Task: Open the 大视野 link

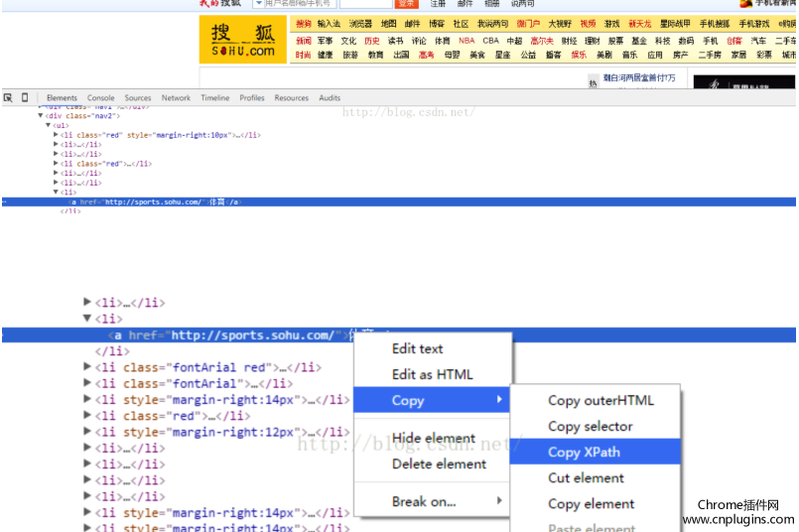Action: coord(560,24)
